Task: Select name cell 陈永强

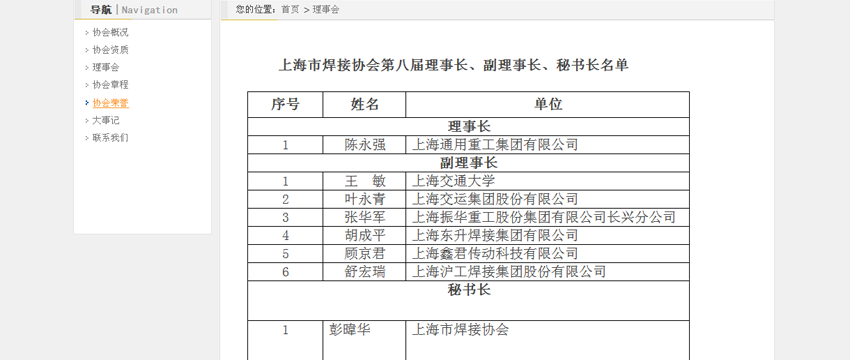Action: (364, 145)
